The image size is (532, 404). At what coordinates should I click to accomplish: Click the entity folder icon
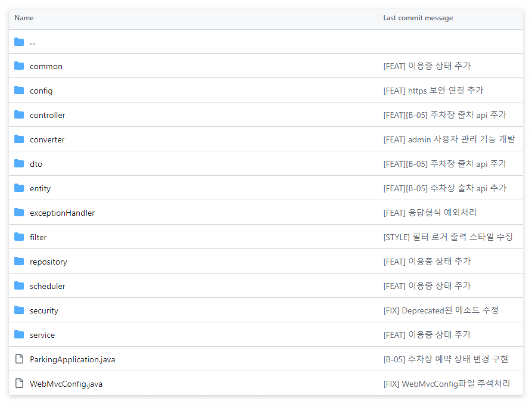point(19,188)
